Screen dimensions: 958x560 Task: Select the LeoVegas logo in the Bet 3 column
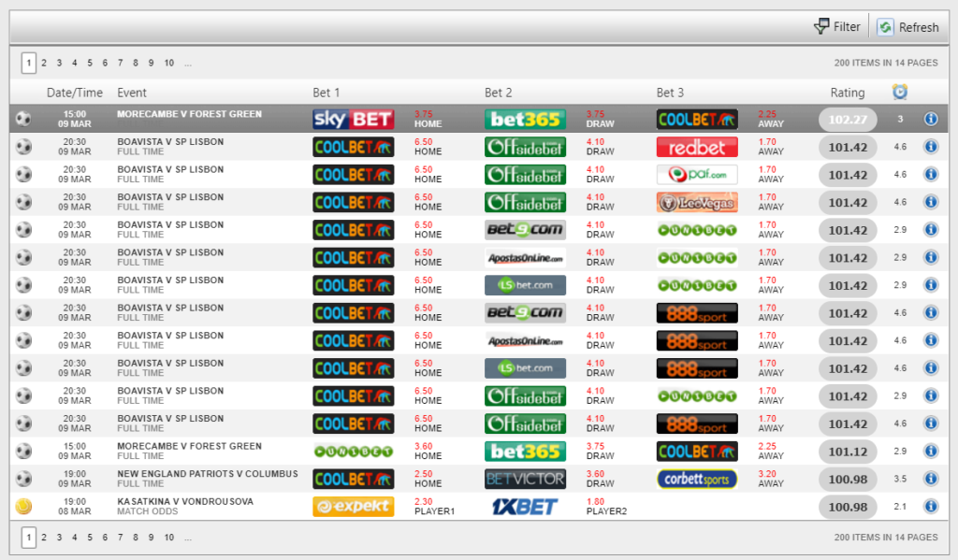[696, 201]
